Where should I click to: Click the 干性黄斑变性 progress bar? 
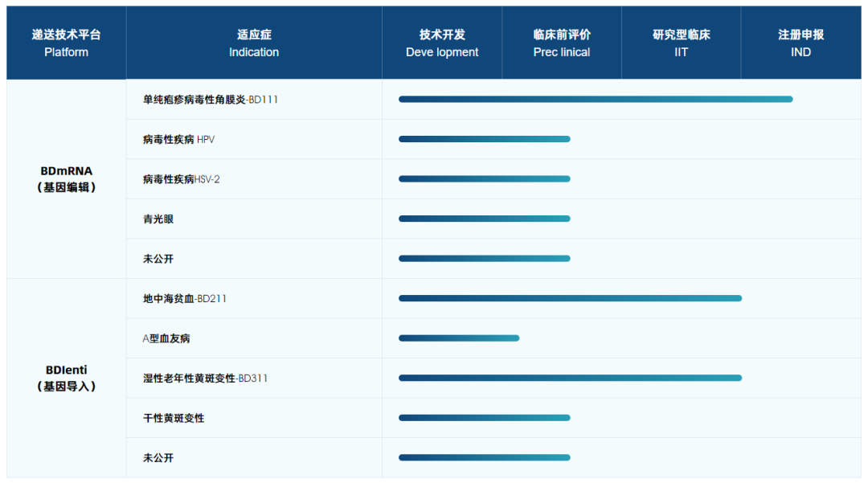pos(485,418)
